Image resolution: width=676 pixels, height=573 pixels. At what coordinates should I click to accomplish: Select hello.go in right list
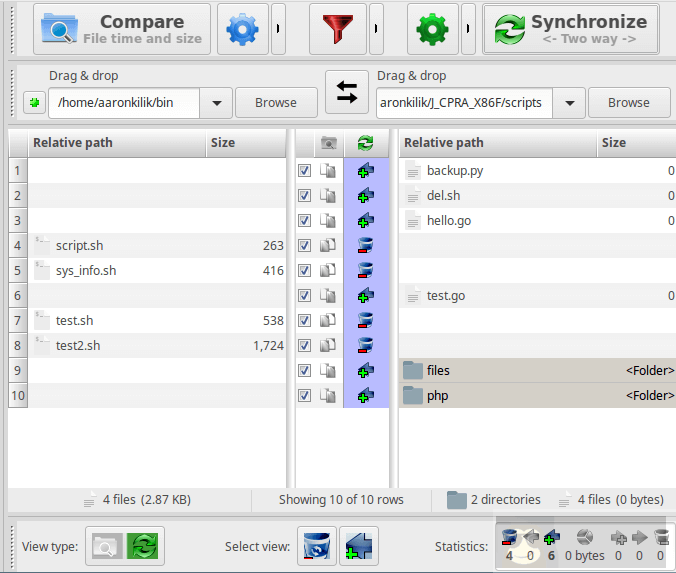(537, 221)
